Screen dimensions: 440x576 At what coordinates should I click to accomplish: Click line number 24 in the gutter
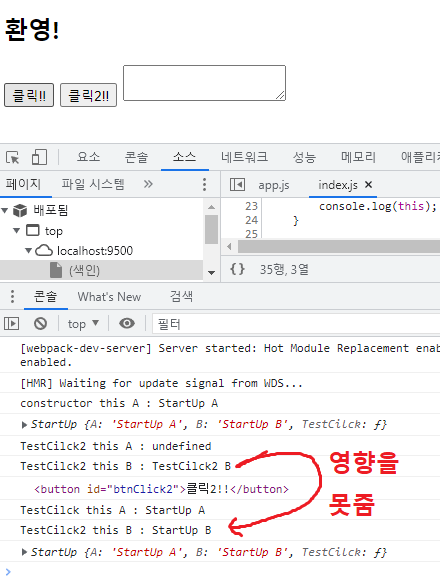[x=251, y=220]
